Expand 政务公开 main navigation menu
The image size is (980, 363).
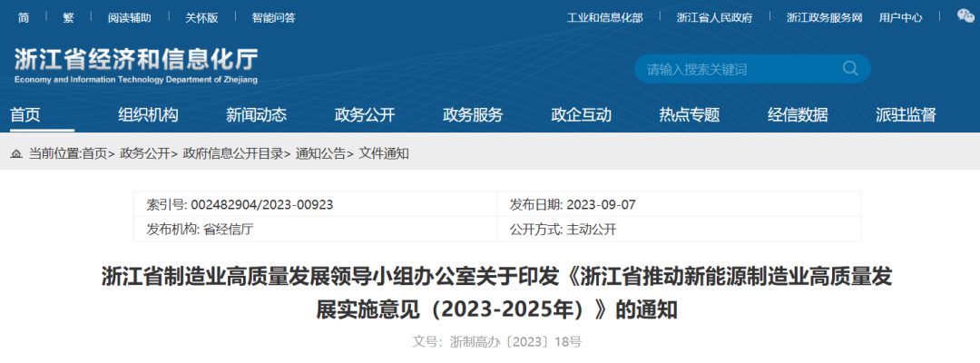(x=365, y=115)
